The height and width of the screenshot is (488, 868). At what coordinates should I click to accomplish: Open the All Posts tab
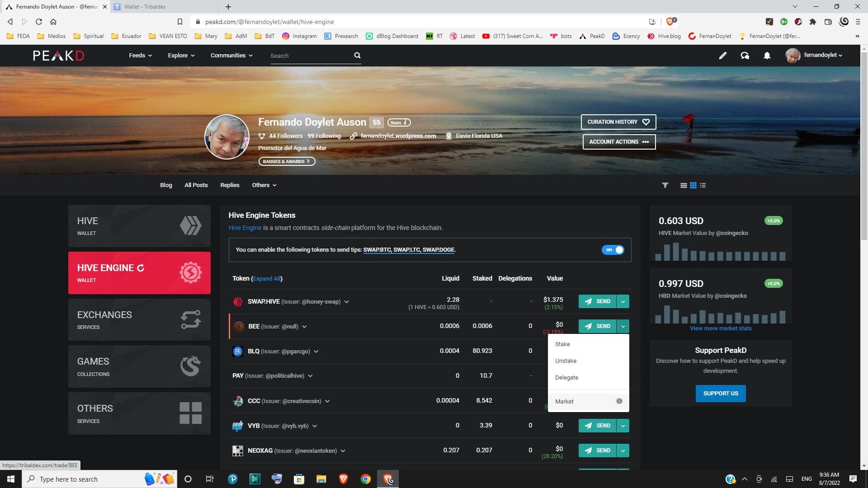pos(196,185)
